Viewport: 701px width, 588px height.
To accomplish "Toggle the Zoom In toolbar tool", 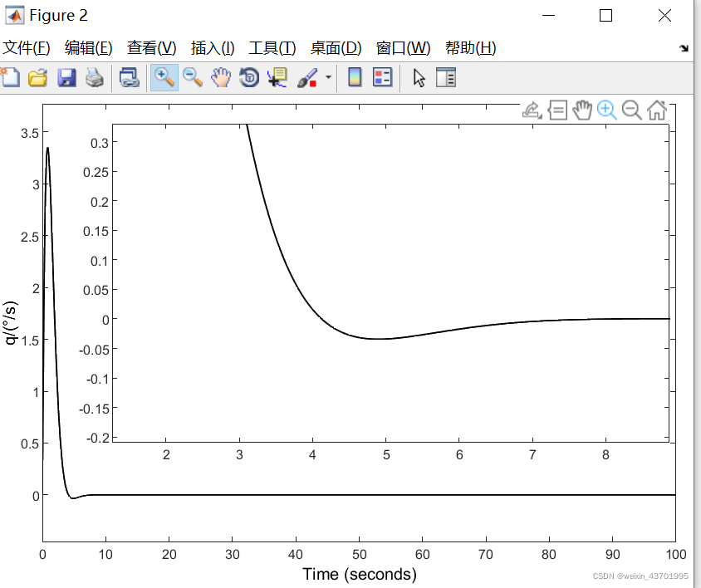I will [164, 78].
